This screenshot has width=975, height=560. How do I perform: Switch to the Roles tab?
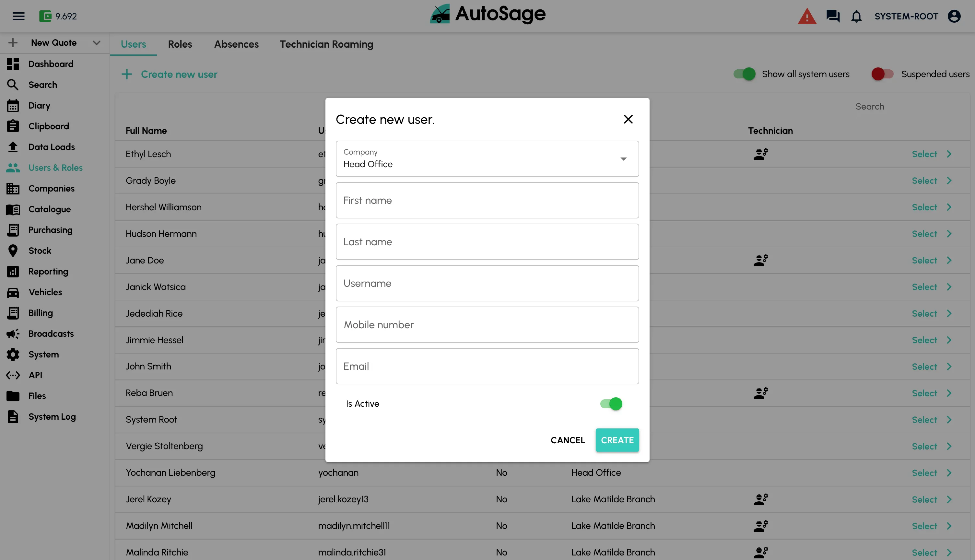pyautogui.click(x=180, y=44)
